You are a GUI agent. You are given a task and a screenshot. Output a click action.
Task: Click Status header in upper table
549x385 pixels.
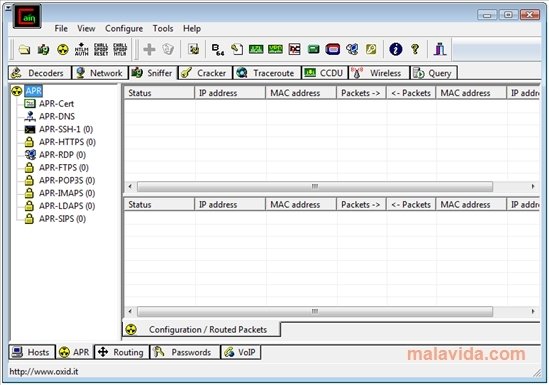(159, 93)
